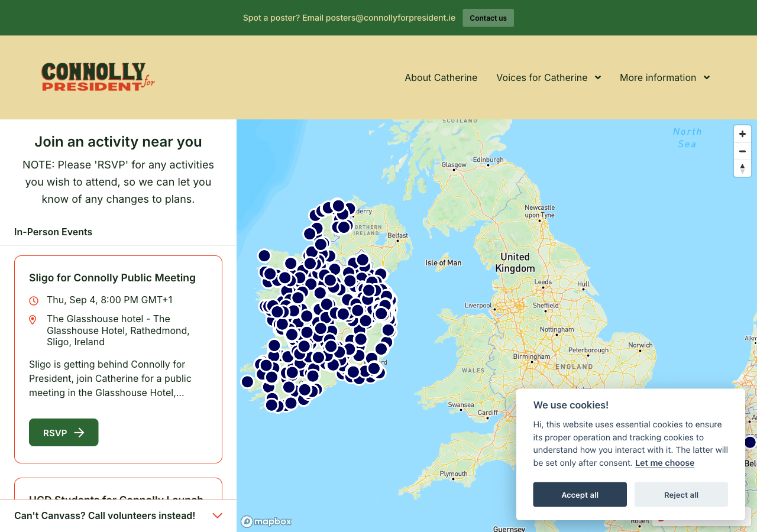Image resolution: width=757 pixels, height=532 pixels.
Task: Click the map zoom in plus icon
Action: click(742, 134)
